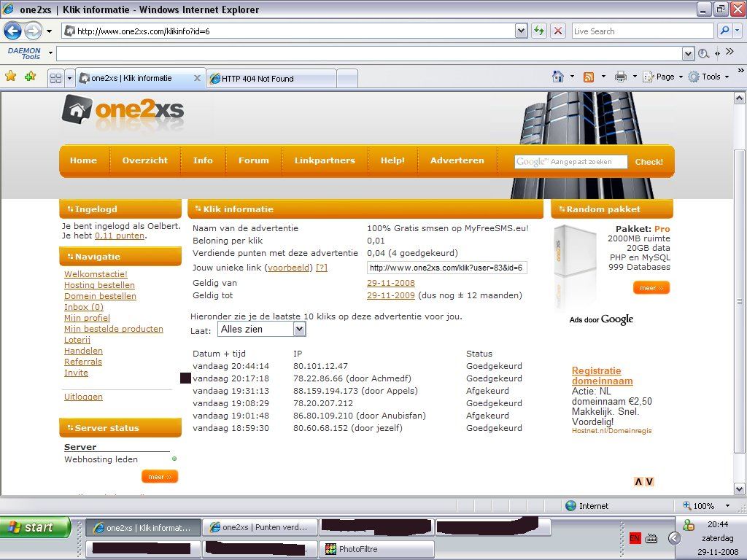Click the DAEMON Tools toolbar search icon
747x560 pixels.
pyautogui.click(x=703, y=53)
